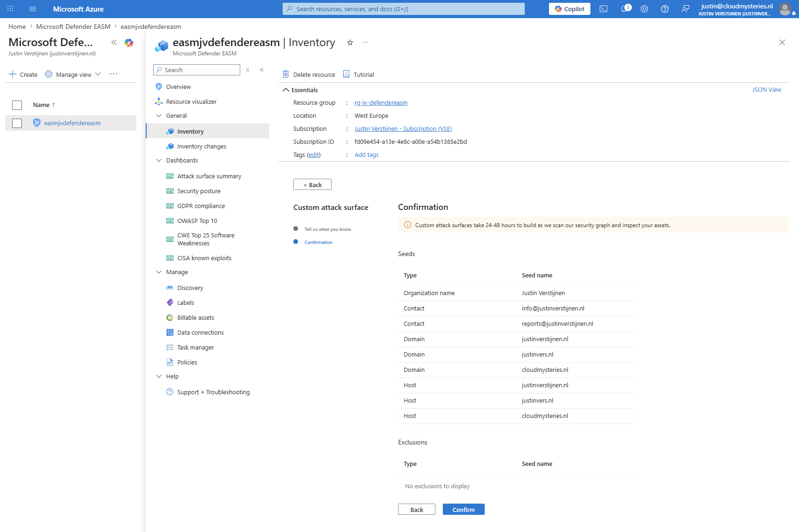Screen dimensions: 799x532
Task: Open Azure Cloud Shell icon
Action: click(x=603, y=9)
